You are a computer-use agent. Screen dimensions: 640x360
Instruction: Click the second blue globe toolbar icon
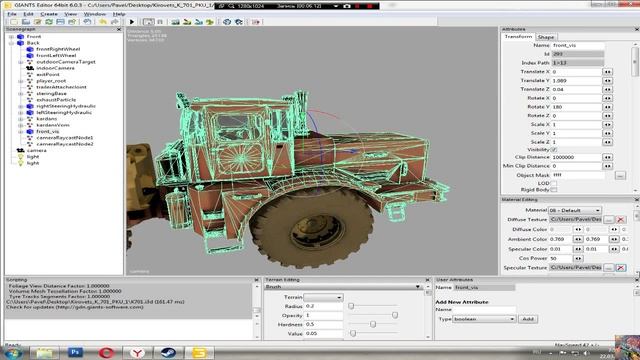pos(239,22)
